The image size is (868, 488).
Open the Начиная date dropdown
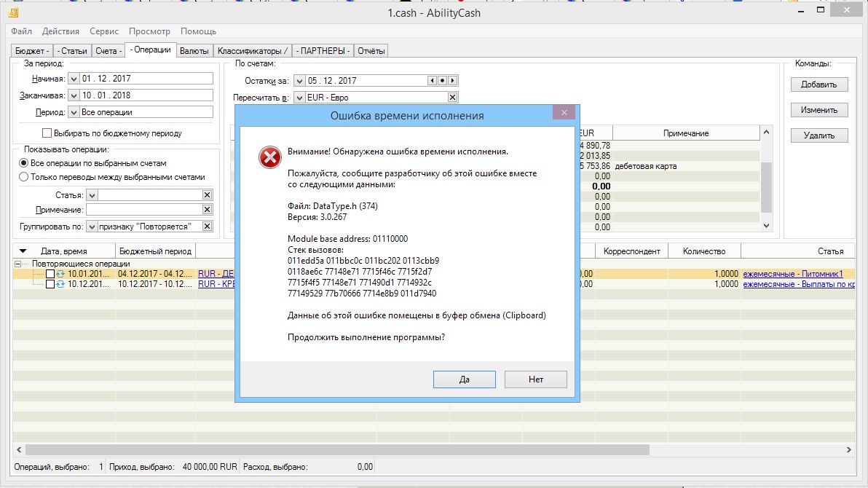73,79
